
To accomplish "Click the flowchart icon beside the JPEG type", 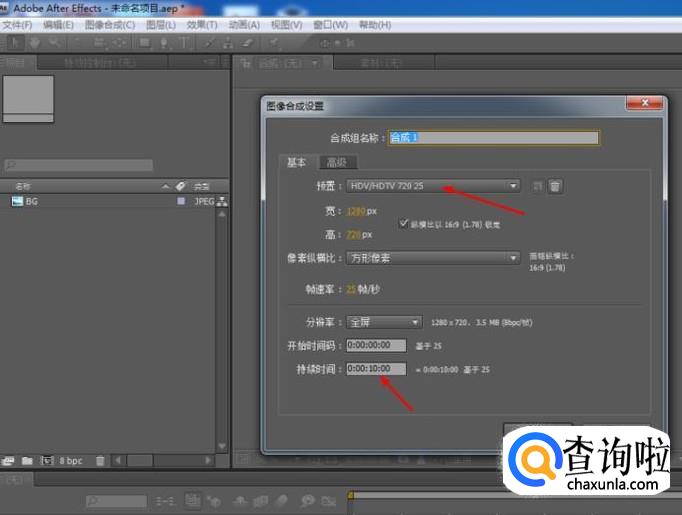I will (222, 201).
